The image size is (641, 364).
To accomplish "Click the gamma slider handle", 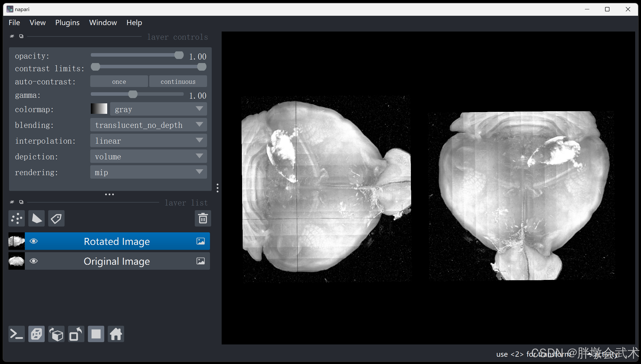I will [133, 94].
